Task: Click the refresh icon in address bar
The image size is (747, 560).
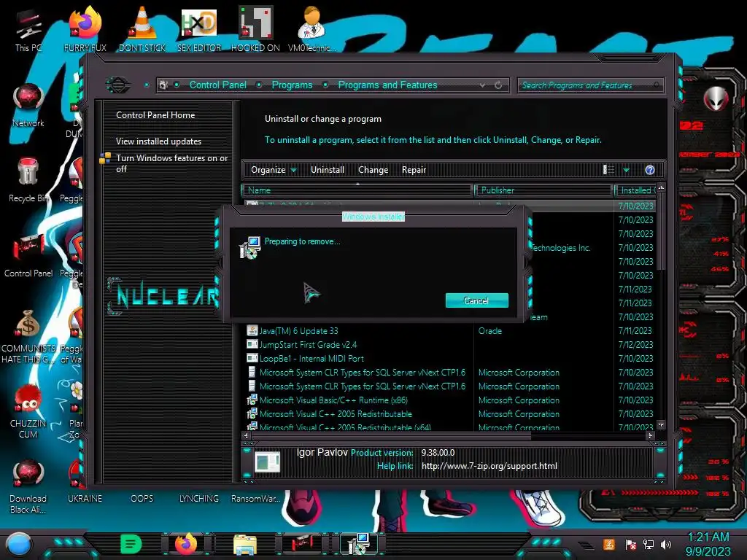Action: [498, 85]
